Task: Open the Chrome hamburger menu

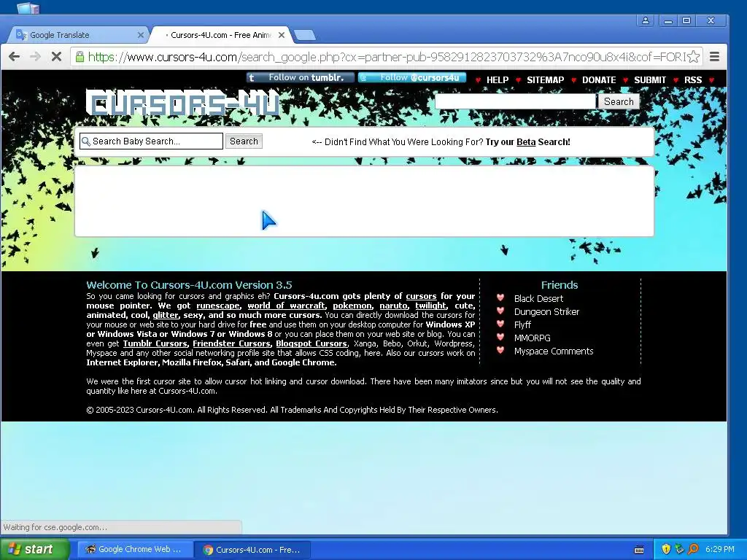Action: pyautogui.click(x=714, y=57)
